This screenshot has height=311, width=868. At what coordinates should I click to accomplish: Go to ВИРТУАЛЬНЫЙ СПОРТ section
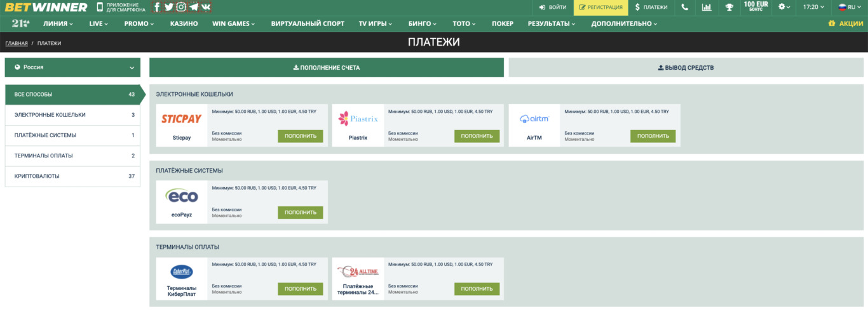pyautogui.click(x=308, y=23)
